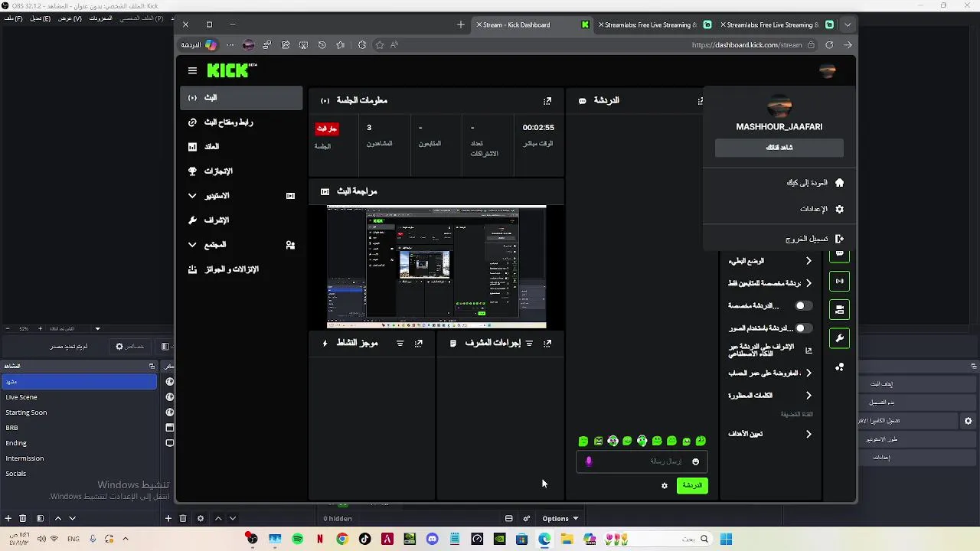980x551 pixels.
Task: Pop out the chat panel
Action: [x=701, y=100]
